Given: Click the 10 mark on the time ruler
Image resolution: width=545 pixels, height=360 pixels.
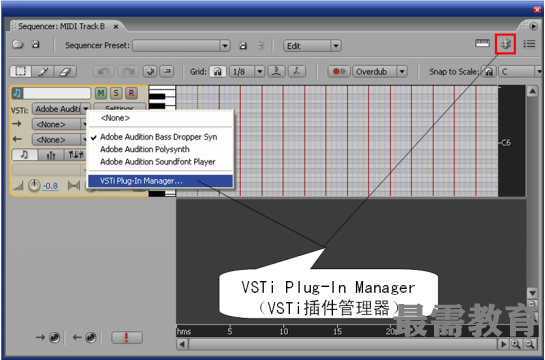Looking at the screenshot, I should coord(284,331).
